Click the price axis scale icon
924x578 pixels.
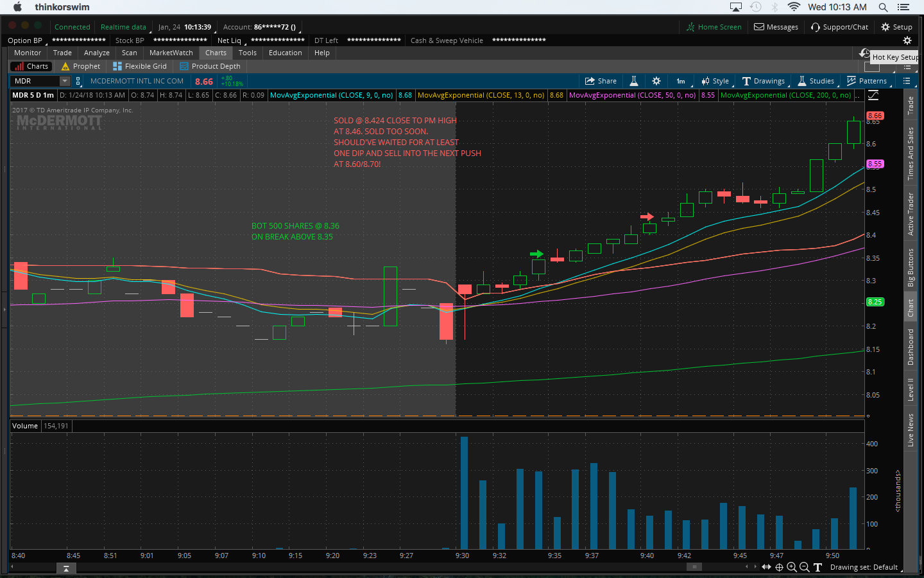(x=873, y=95)
